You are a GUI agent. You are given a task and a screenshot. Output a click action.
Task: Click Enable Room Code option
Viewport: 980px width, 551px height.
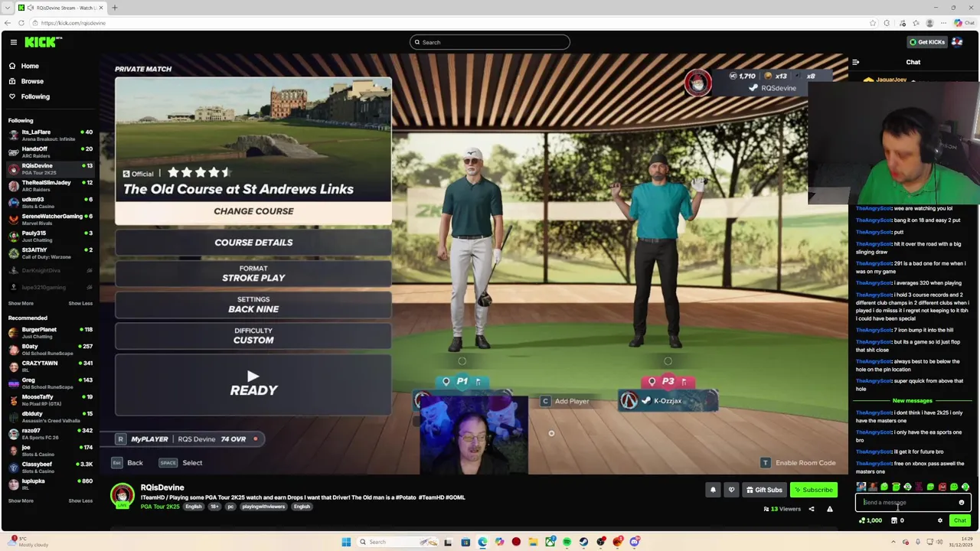[798, 463]
